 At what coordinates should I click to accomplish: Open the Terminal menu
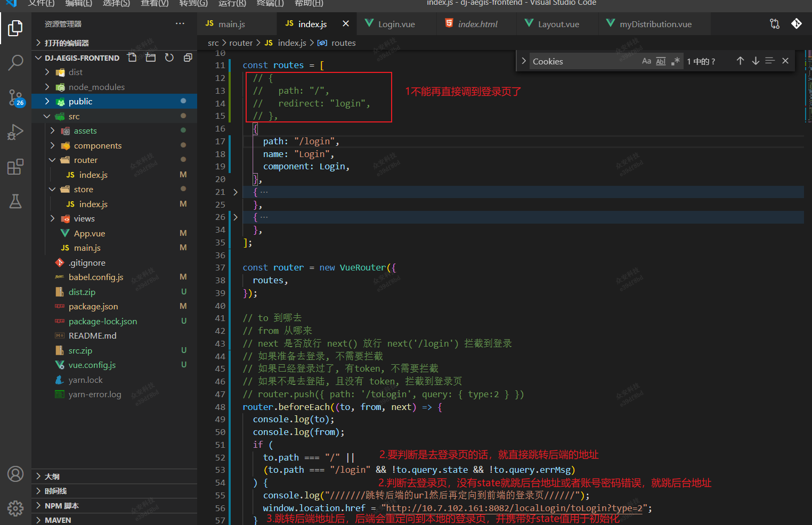point(270,3)
